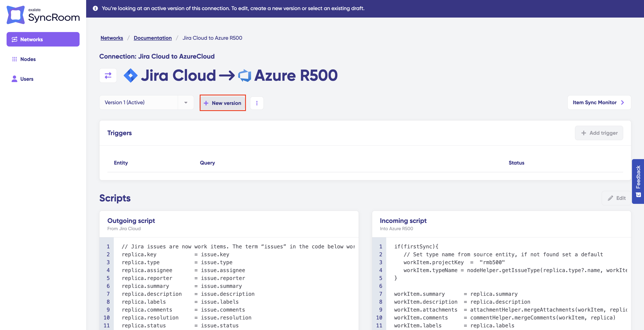Expand the Version 1 (Active) dropdown arrow
The width and height of the screenshot is (644, 330).
coord(186,103)
